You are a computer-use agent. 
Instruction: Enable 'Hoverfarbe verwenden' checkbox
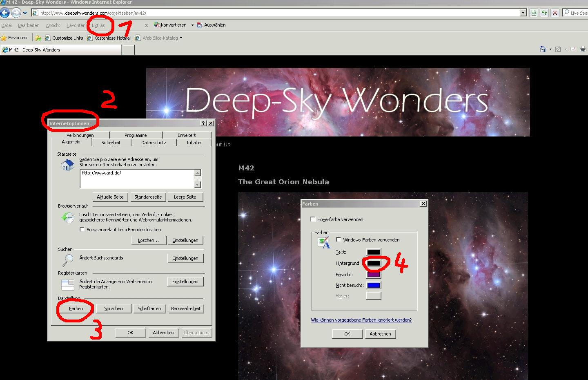tap(313, 219)
